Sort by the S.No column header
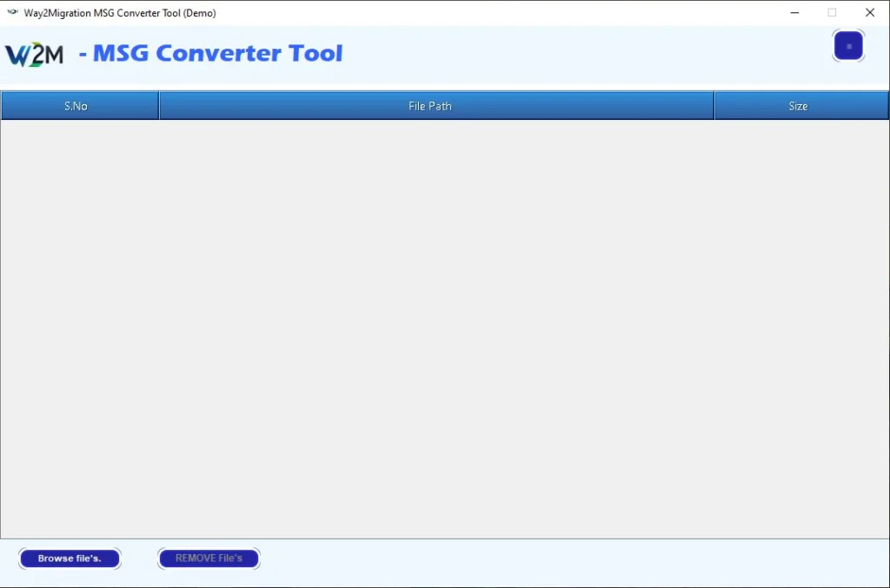Viewport: 890px width, 588px height. [76, 106]
